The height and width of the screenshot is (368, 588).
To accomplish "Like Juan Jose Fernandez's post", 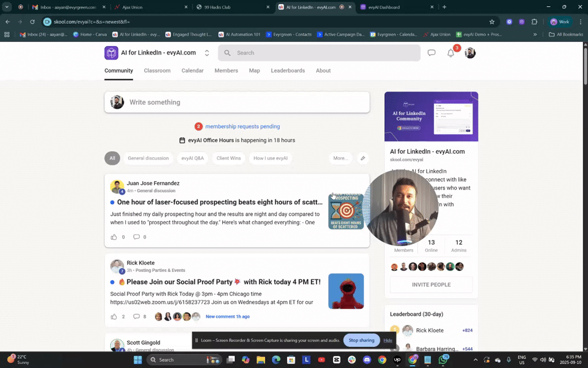I will click(114, 237).
